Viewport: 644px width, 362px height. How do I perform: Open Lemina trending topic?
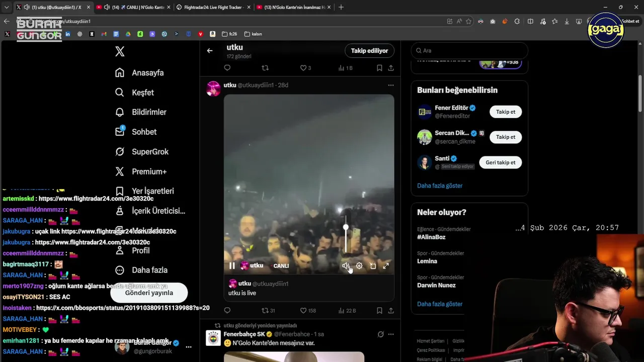point(427,261)
